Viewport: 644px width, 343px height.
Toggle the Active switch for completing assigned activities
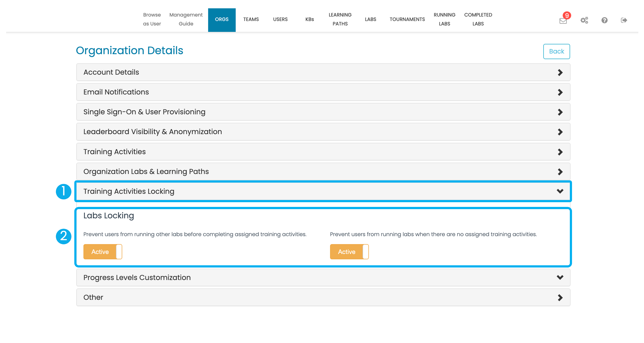(103, 252)
